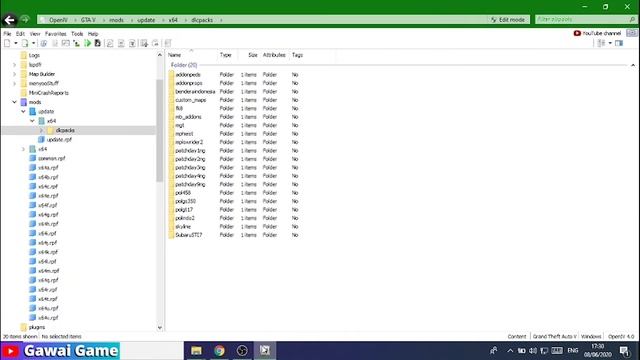The height and width of the screenshot is (360, 640).
Task: Expand the menyooStuff tree node
Action: [x=15, y=83]
